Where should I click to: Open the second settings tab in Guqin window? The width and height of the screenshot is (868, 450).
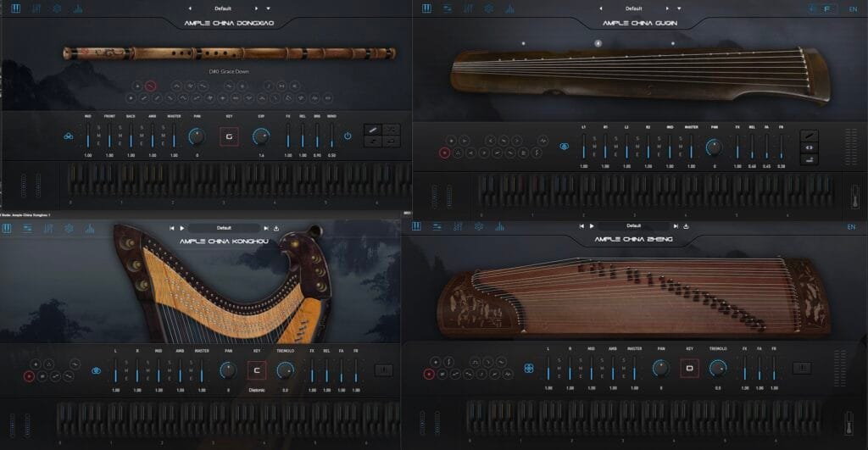[x=448, y=8]
